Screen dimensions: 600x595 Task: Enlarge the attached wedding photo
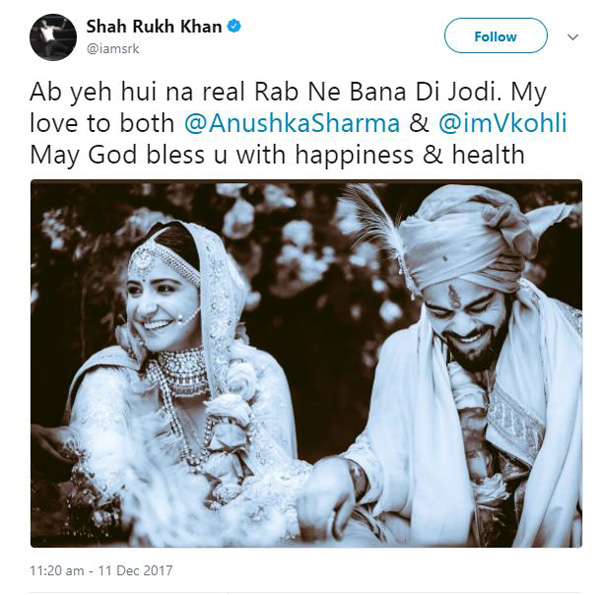click(306, 363)
